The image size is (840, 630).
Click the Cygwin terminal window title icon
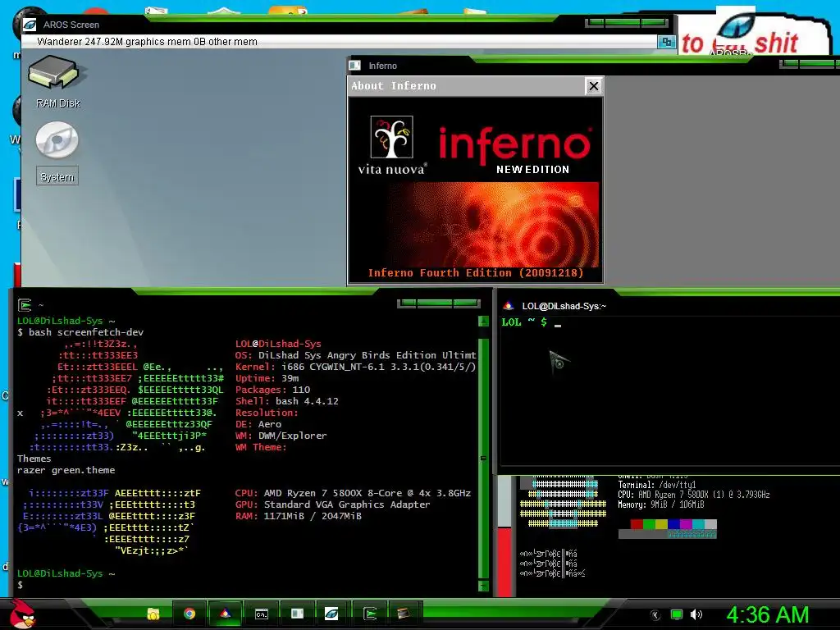[x=25, y=305]
